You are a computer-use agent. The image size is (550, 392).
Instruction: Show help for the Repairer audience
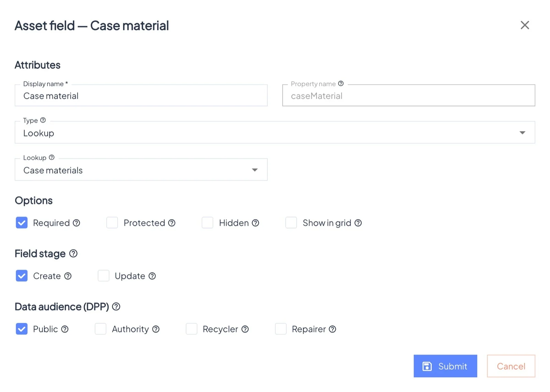pos(332,329)
